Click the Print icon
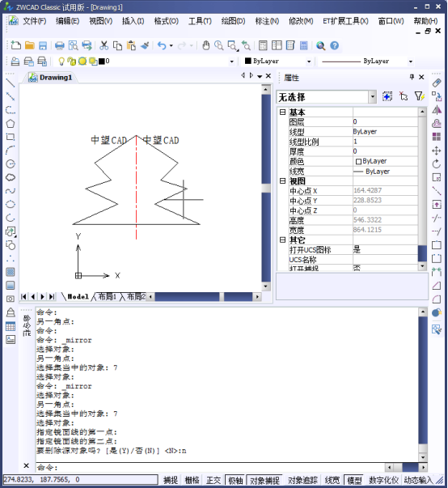 (59, 45)
